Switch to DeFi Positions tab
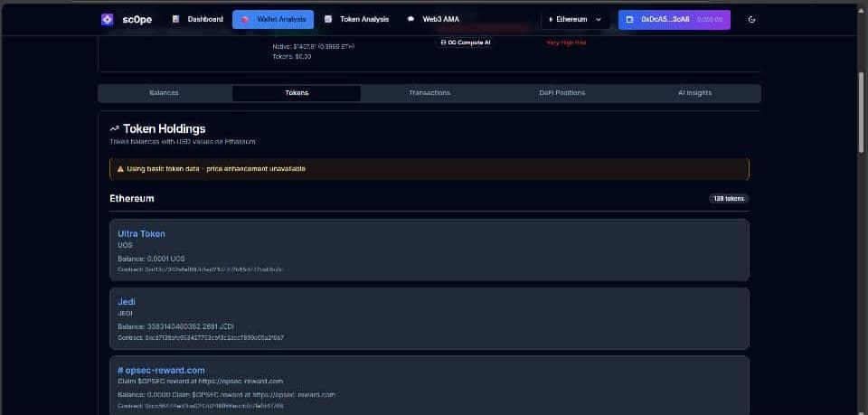This screenshot has width=868, height=415. pos(561,93)
